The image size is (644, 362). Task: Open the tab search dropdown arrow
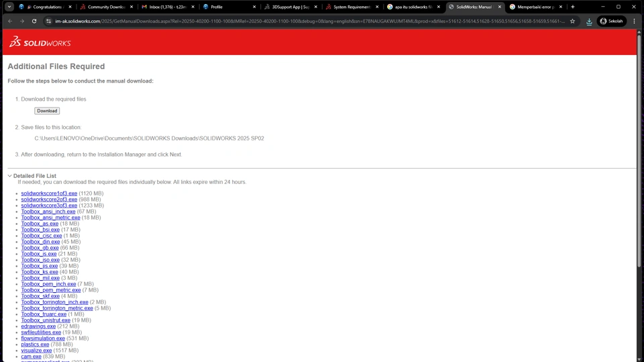pyautogui.click(x=9, y=7)
